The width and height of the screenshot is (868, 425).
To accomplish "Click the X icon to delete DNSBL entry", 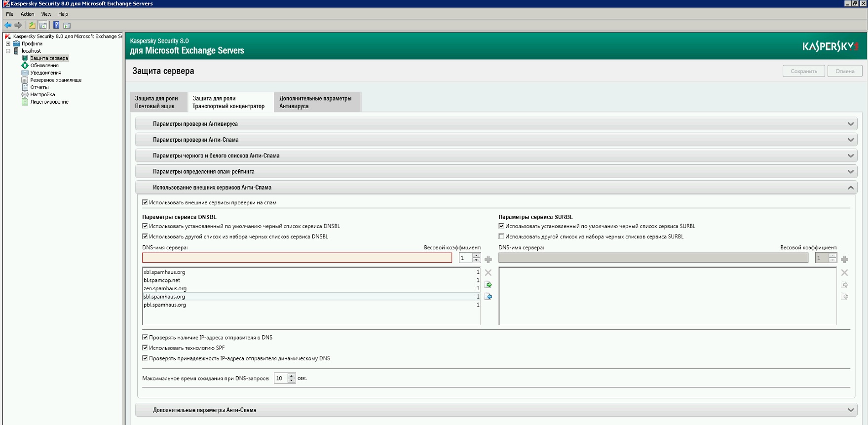I will click(488, 272).
